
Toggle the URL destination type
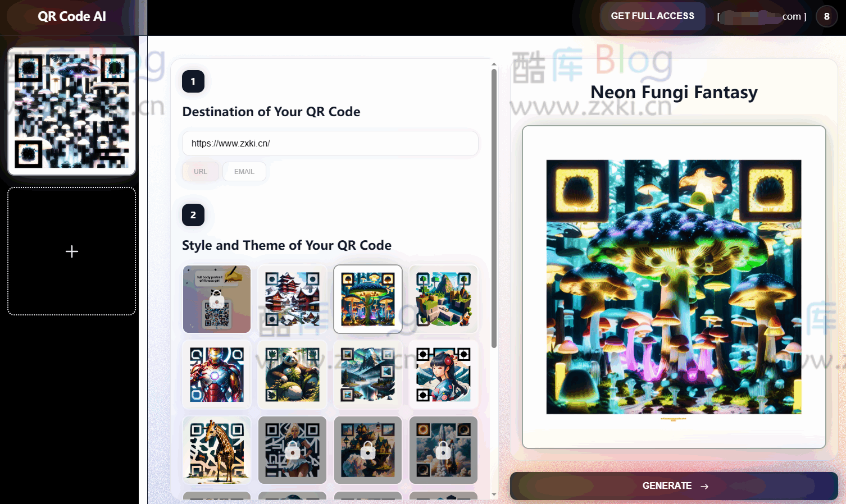(200, 171)
